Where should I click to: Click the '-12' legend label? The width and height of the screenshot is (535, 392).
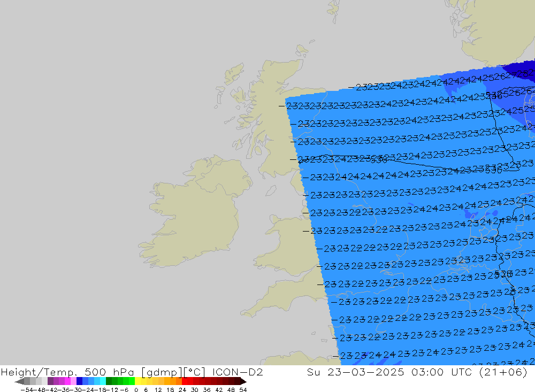tap(113, 390)
